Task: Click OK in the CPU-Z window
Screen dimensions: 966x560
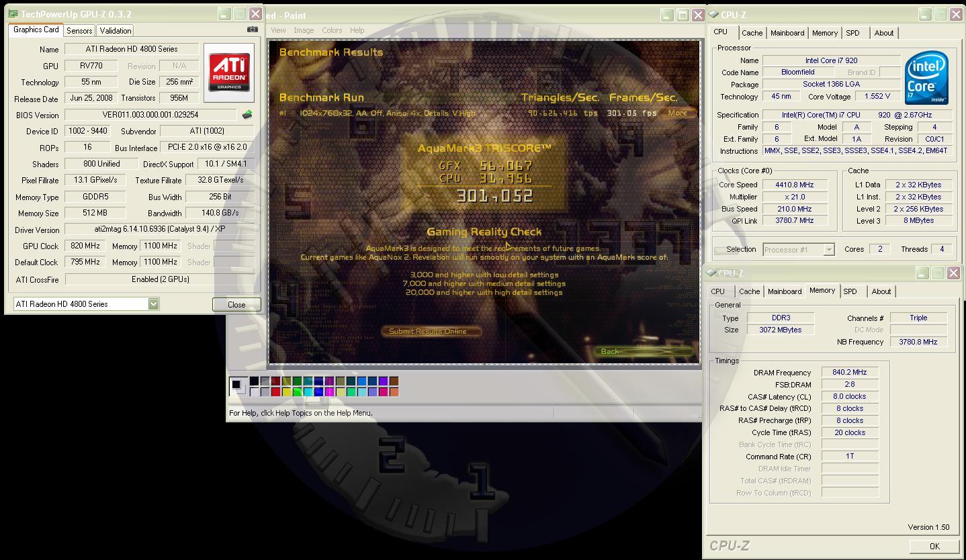Action: pos(934,547)
